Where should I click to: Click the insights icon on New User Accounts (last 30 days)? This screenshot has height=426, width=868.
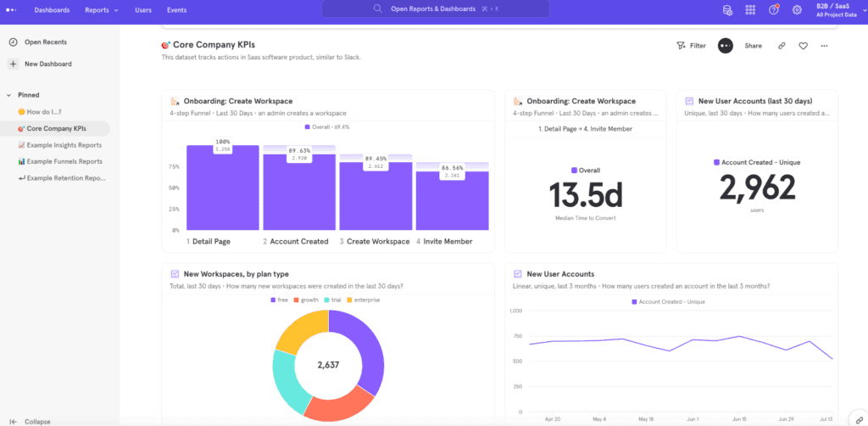689,101
